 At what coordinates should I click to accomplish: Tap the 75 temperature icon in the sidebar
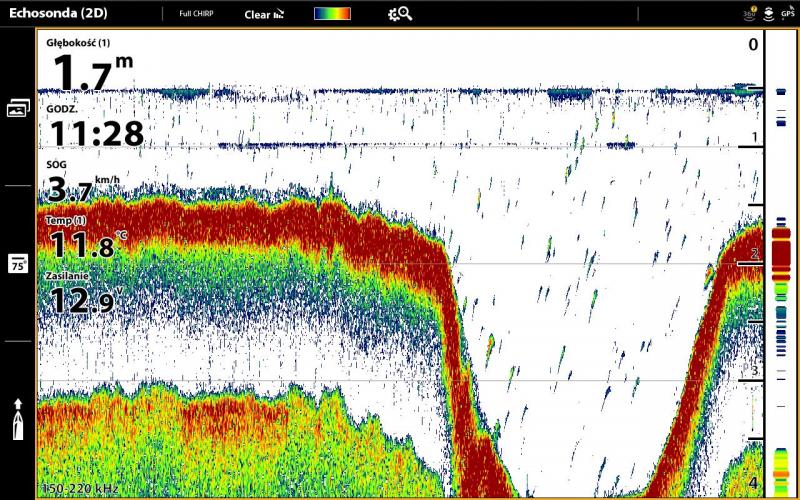(x=18, y=263)
